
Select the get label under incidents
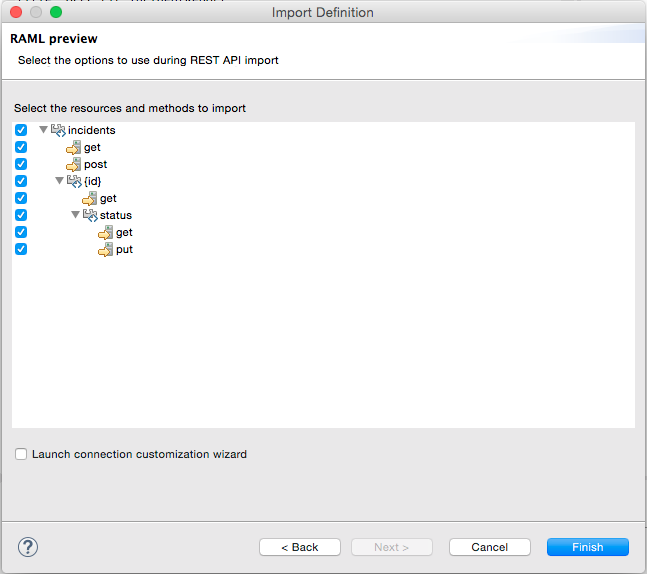(92, 148)
